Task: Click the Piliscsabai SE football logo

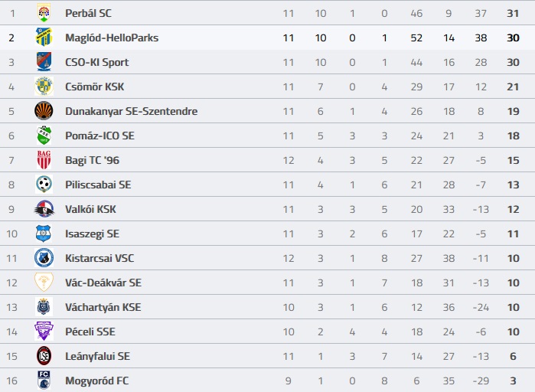Action: point(44,185)
